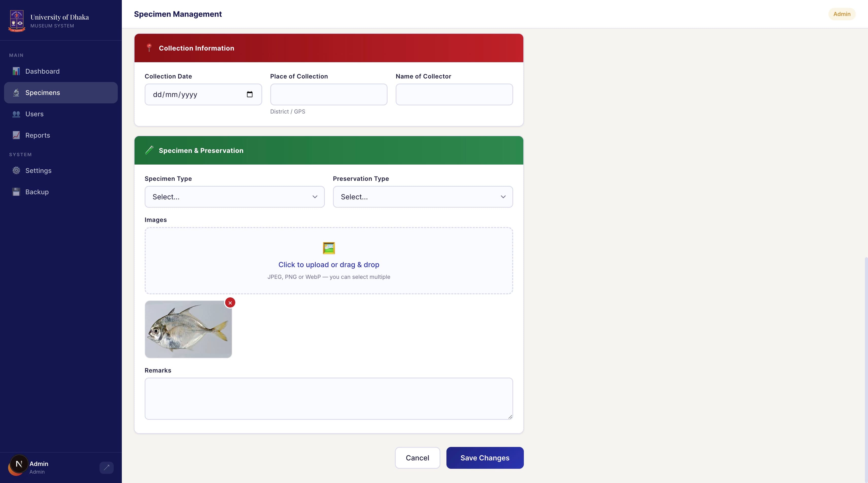Click the Specimens microscope icon

pos(16,93)
